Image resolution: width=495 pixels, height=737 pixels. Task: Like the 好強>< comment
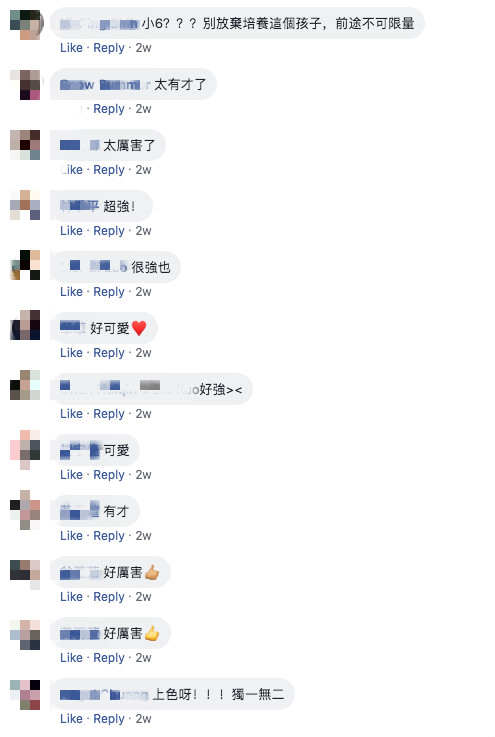click(x=71, y=414)
